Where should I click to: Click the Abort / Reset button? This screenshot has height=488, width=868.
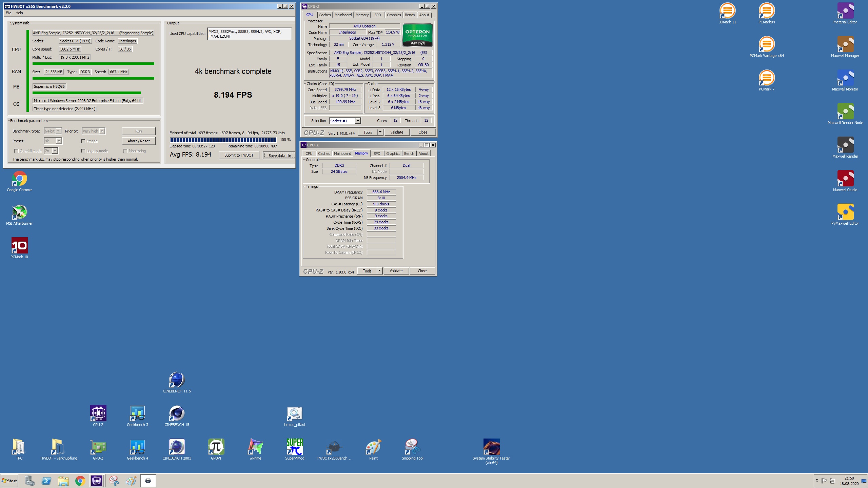(x=138, y=141)
